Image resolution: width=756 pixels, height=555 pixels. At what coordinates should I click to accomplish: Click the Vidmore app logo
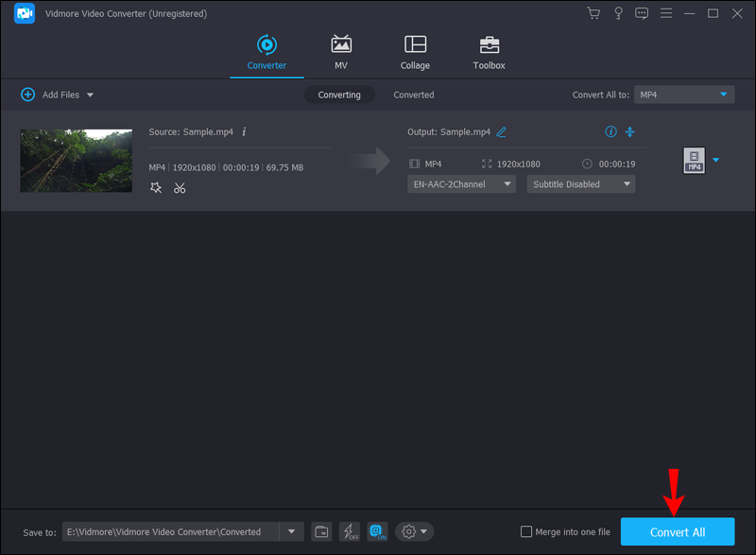[25, 13]
